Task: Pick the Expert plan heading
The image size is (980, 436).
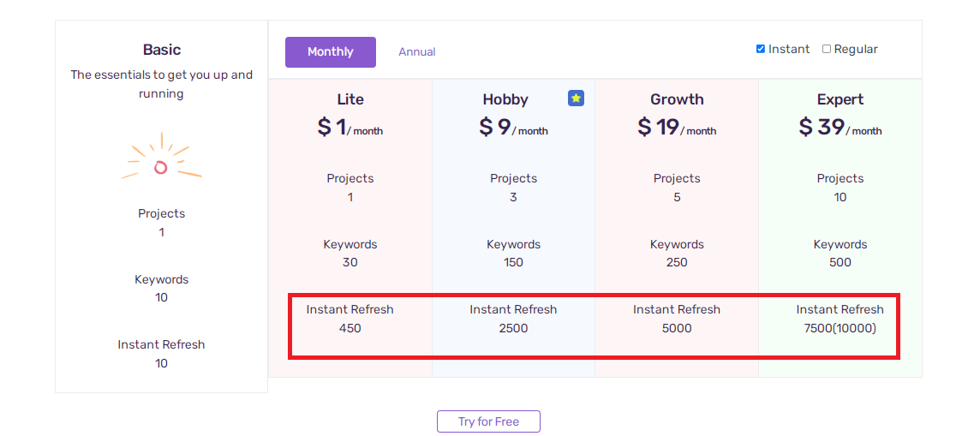Action: click(x=840, y=99)
